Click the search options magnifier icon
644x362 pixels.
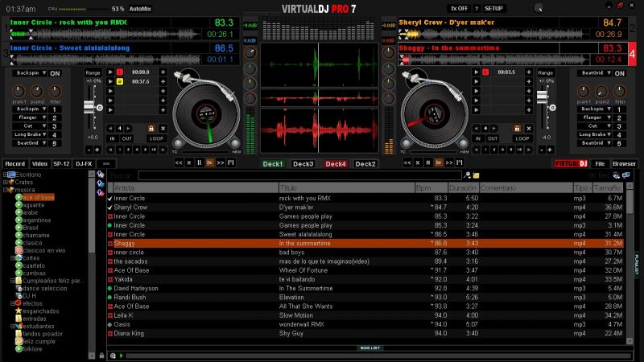click(x=468, y=175)
